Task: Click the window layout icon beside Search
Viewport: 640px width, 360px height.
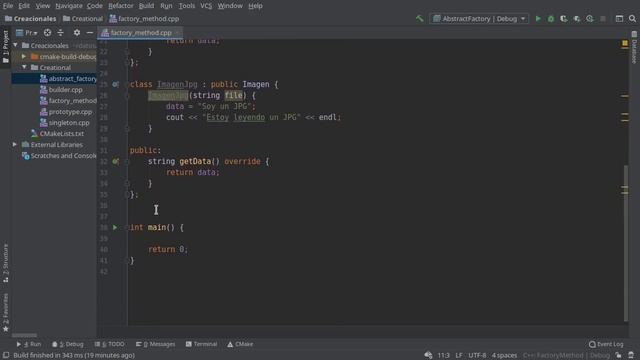Action: pyautogui.click(x=619, y=19)
